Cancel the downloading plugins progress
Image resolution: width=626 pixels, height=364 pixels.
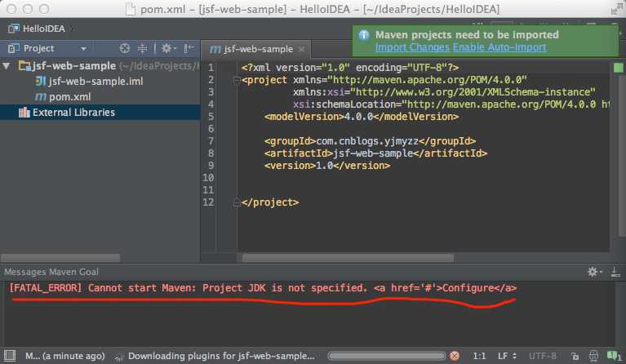[x=455, y=356]
